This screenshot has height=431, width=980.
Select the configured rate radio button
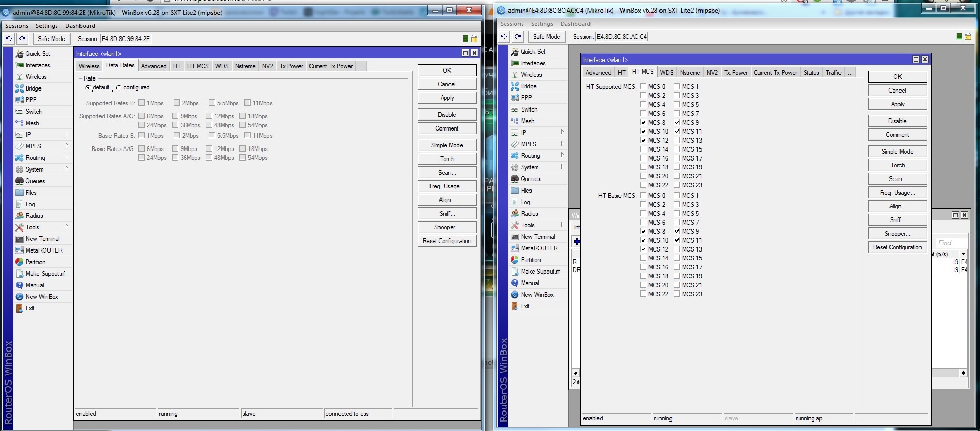pyautogui.click(x=119, y=87)
